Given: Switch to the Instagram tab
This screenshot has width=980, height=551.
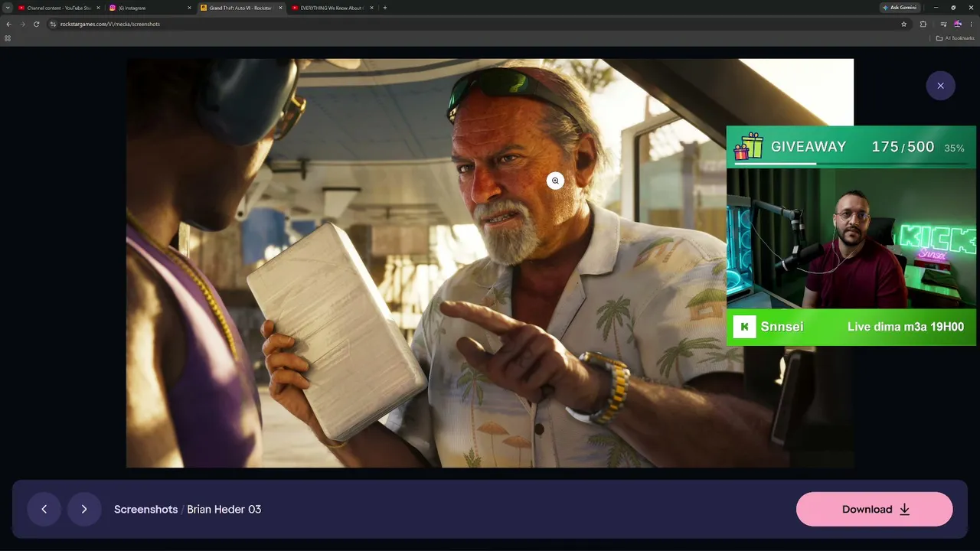Looking at the screenshot, I should click(149, 8).
